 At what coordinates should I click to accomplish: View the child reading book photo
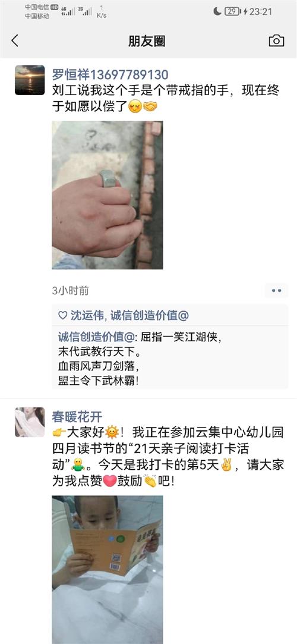coord(108,570)
